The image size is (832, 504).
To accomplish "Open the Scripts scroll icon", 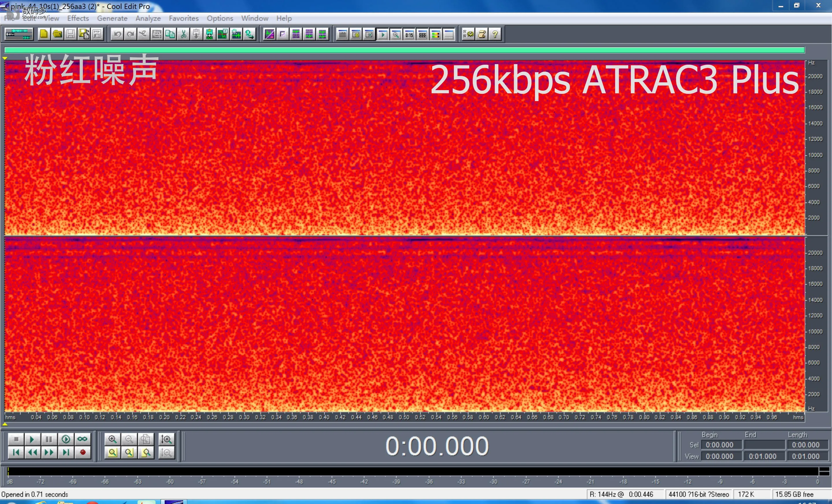I will (482, 34).
